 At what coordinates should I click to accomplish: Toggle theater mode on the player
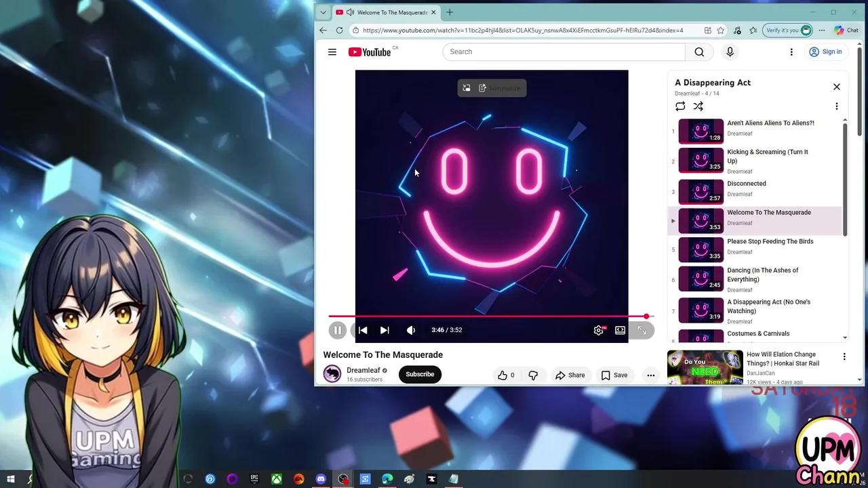point(620,330)
